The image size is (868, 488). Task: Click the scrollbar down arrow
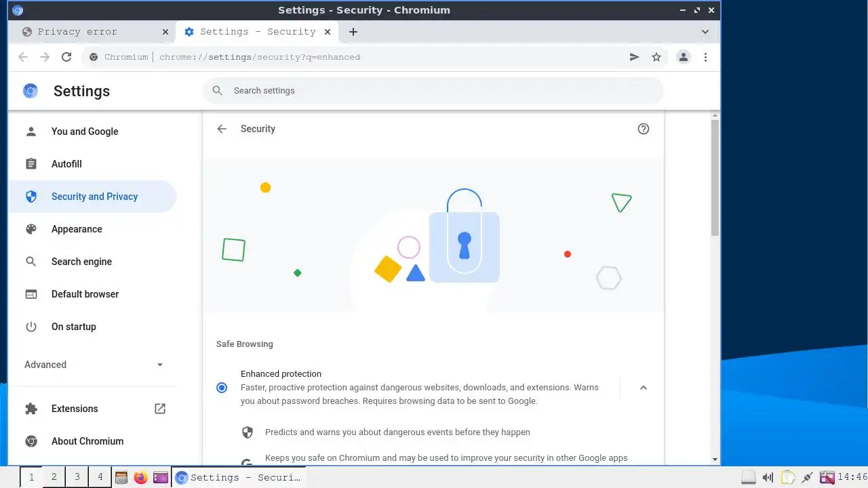coord(715,459)
